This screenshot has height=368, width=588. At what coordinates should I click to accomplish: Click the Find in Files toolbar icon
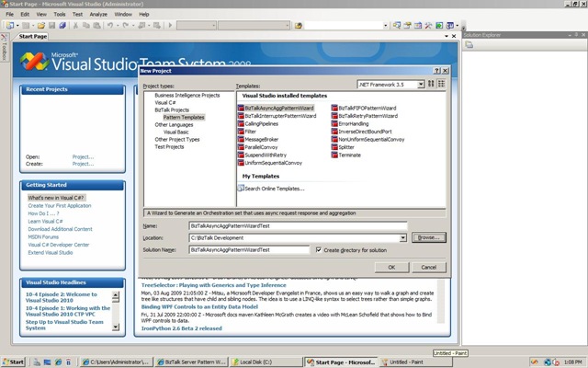tap(299, 26)
